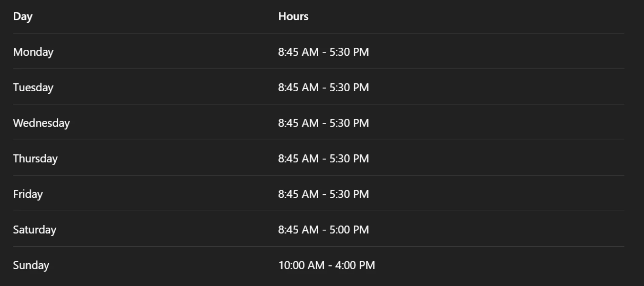
Task: Click the Hours column header
Action: (x=293, y=16)
